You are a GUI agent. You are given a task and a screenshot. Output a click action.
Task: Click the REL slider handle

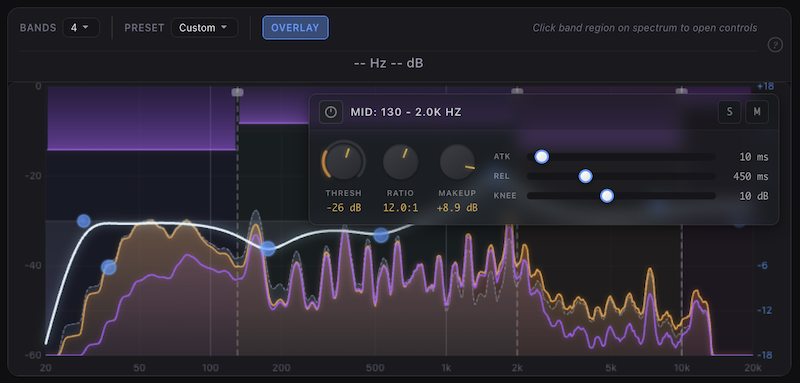pos(586,176)
